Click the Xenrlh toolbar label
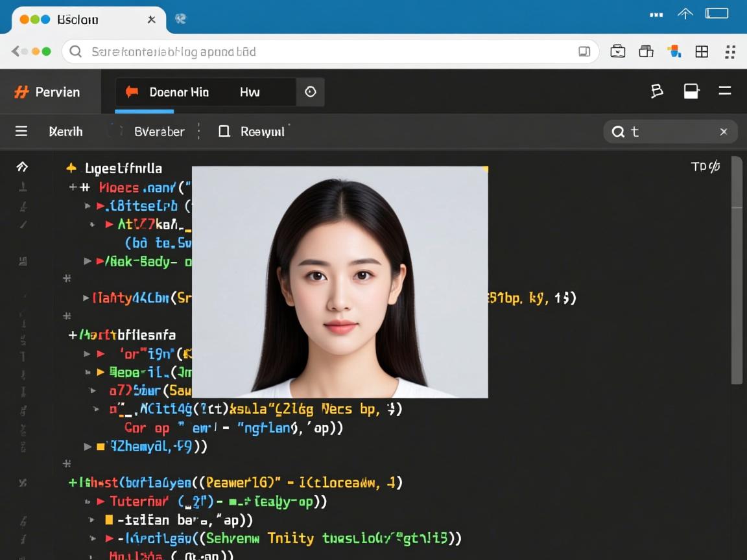747x560 pixels. pos(65,132)
